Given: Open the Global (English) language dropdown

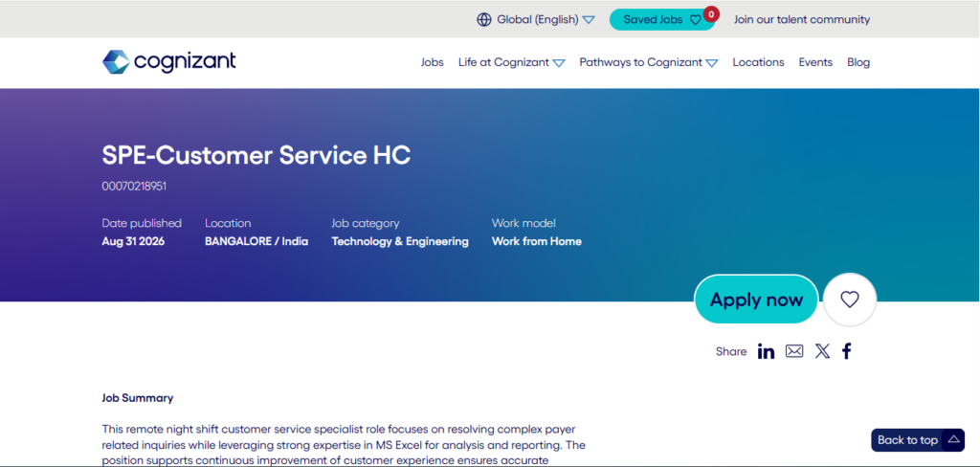Looking at the screenshot, I should (546, 19).
